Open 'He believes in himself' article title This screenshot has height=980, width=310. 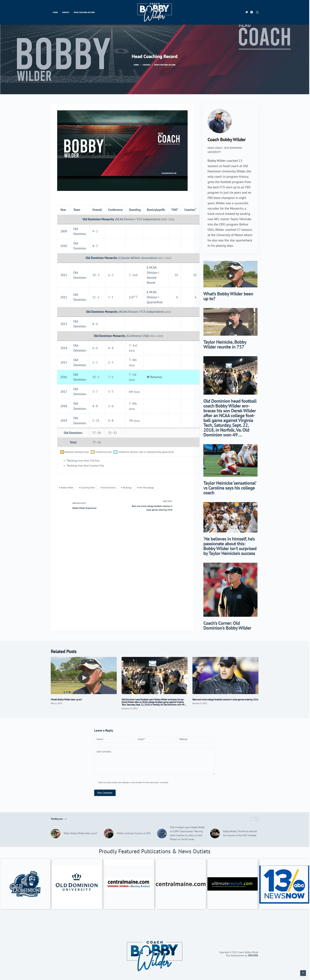(x=230, y=546)
